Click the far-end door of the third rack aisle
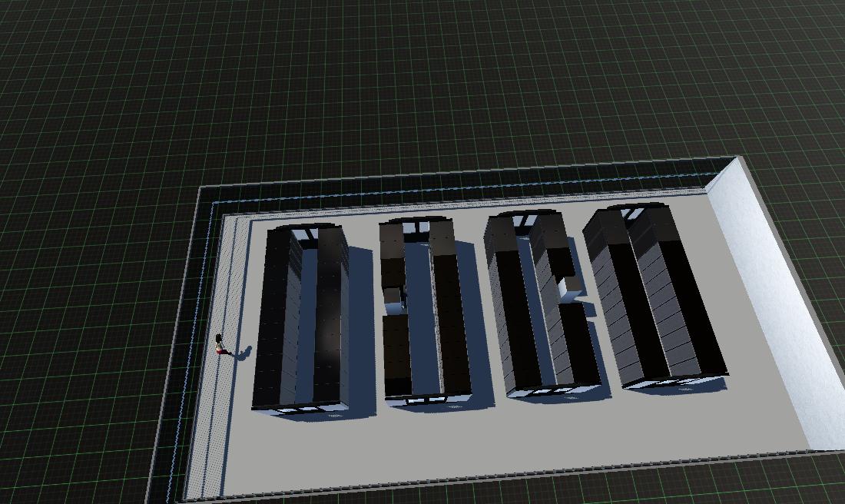Screen dimensions: 845x504 (525, 220)
